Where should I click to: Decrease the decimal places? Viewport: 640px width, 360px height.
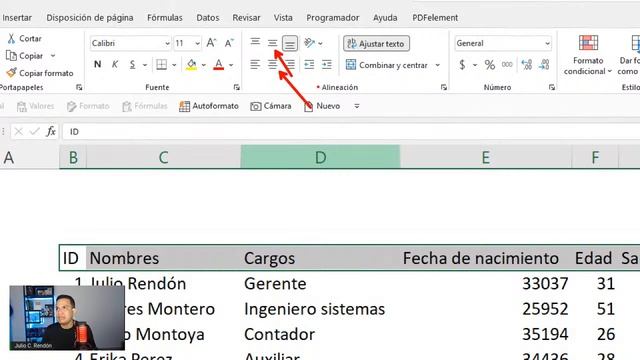click(x=544, y=64)
